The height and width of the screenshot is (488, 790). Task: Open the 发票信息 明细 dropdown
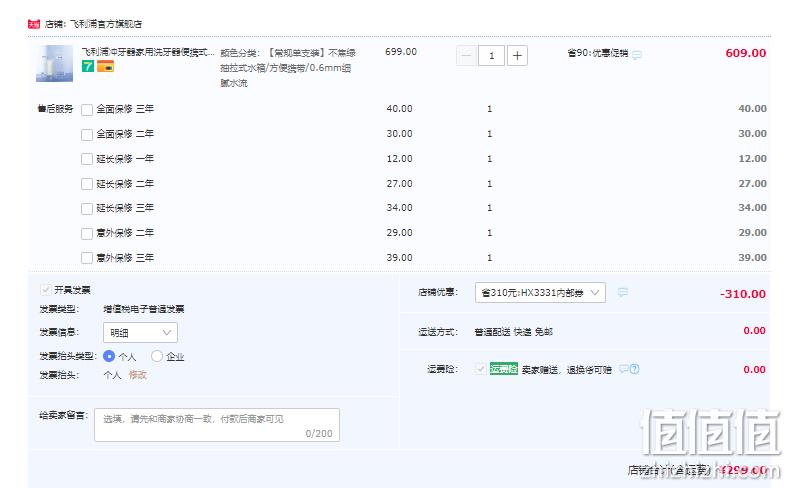point(140,332)
